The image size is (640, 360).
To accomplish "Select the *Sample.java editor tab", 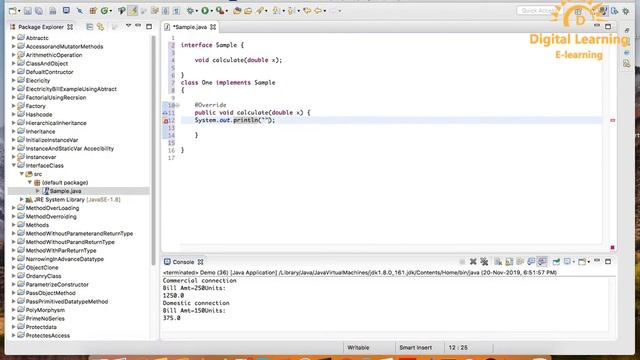I will tap(190, 27).
